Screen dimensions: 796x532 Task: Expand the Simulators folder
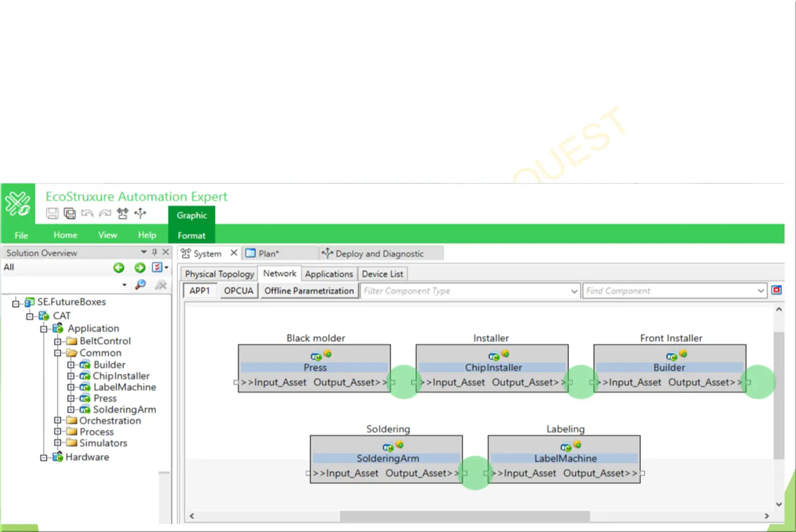(58, 443)
